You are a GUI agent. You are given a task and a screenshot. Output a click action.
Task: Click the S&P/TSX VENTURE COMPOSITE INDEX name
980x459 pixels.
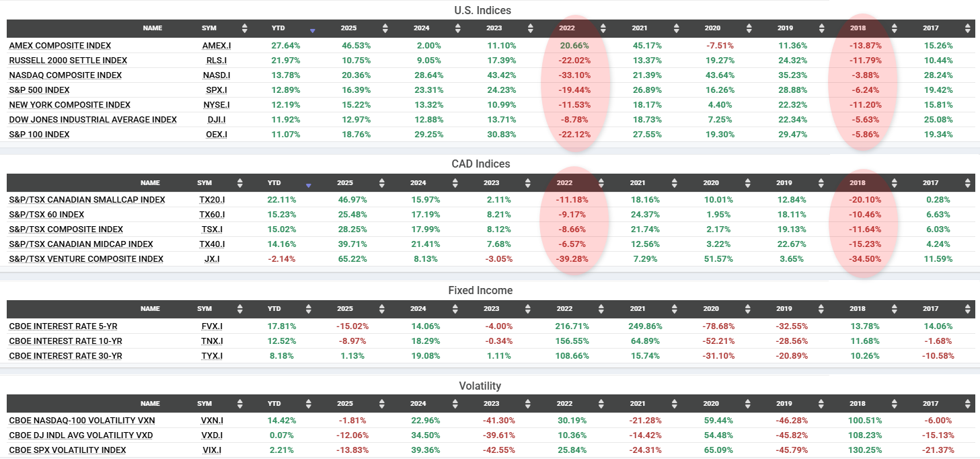tap(86, 259)
